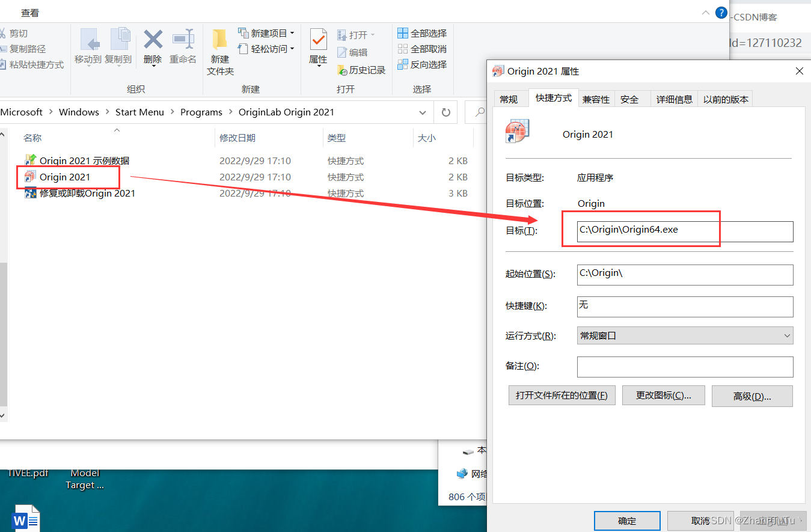Click the Refresh button beside address bar
The height and width of the screenshot is (532, 811).
click(x=445, y=112)
